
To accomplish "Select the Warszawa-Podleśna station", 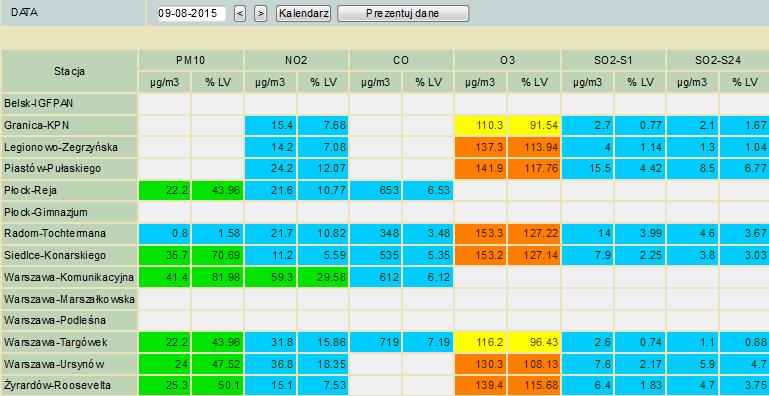I will pos(69,320).
